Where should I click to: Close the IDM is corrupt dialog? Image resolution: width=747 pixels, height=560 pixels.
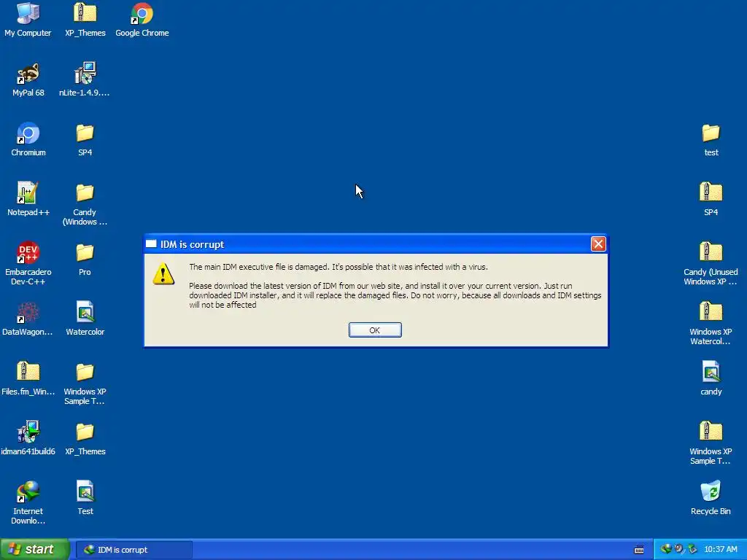(598, 244)
